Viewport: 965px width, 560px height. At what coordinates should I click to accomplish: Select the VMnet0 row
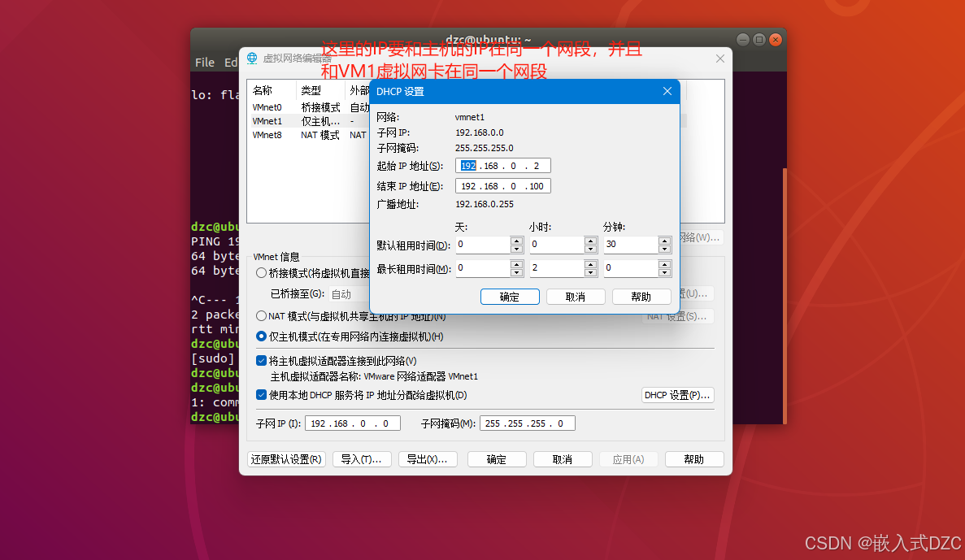308,107
